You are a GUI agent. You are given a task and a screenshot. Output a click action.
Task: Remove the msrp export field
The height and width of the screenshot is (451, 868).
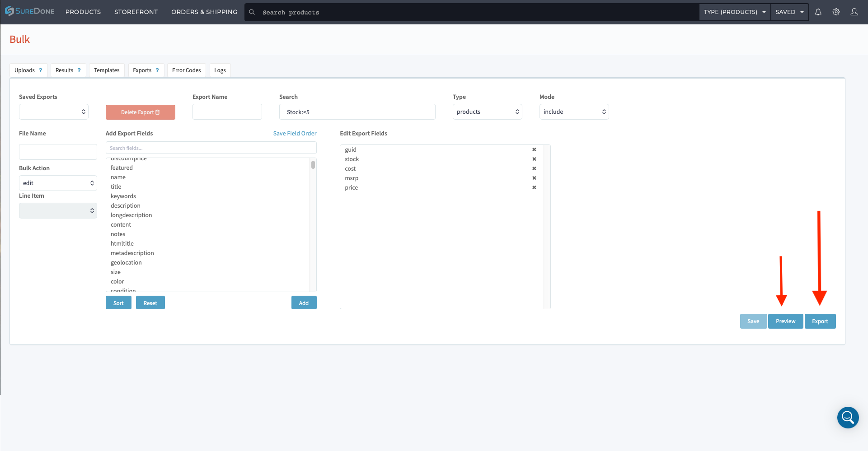pos(534,178)
